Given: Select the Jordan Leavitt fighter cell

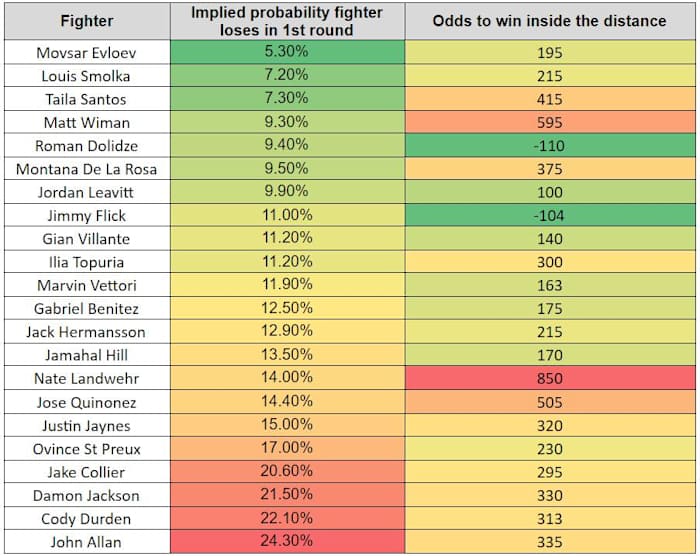Looking at the screenshot, I should click(x=86, y=192).
